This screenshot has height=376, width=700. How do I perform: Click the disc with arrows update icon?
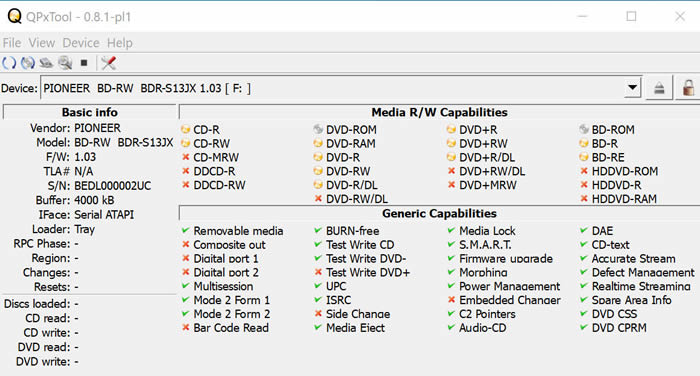(x=28, y=63)
